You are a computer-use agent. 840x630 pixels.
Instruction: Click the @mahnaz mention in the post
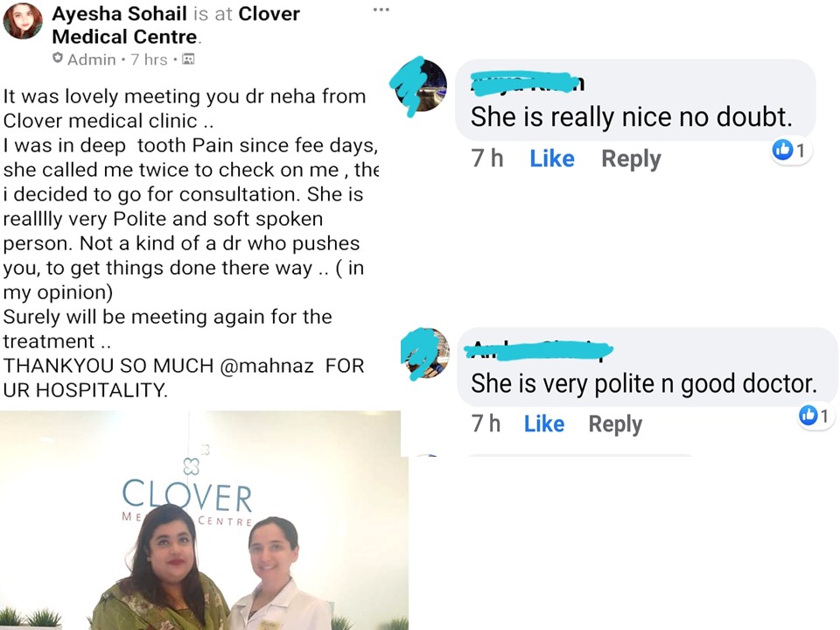(266, 366)
